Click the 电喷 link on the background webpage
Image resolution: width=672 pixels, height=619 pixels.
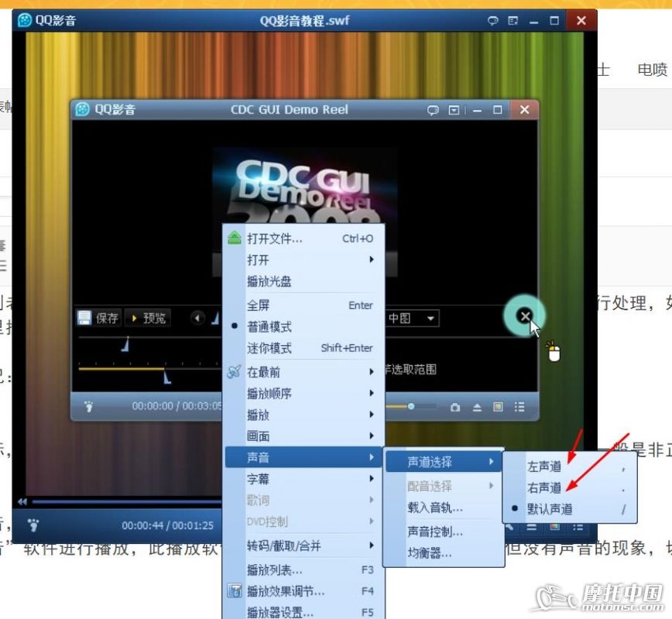click(653, 70)
